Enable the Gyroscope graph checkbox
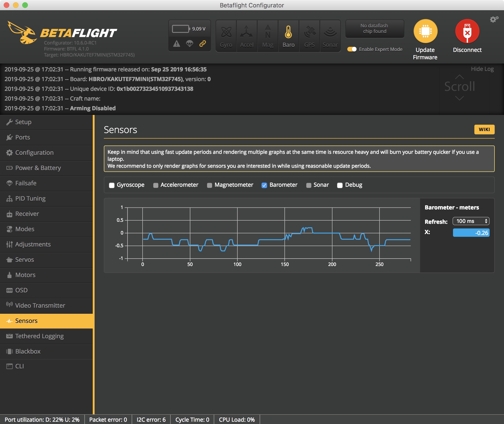Viewport: 504px width, 424px height. (112, 185)
